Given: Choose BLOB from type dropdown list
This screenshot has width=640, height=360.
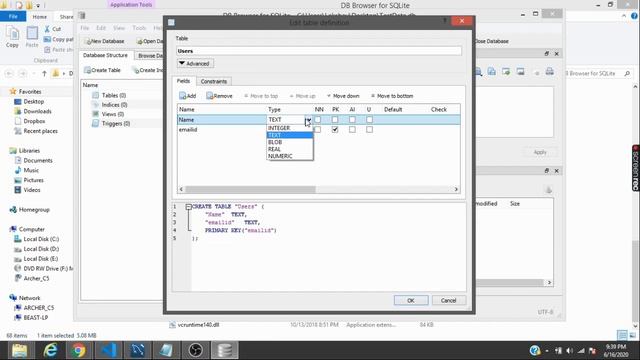Looking at the screenshot, I should 290,142.
